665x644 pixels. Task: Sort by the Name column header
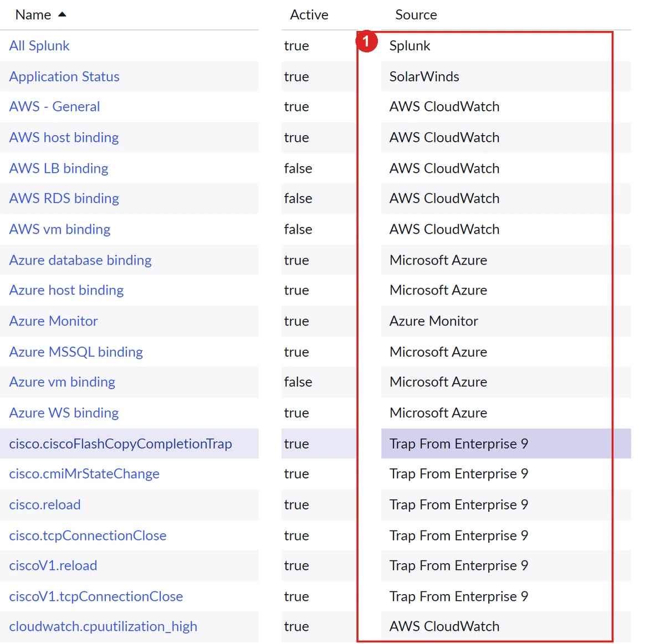[33, 15]
